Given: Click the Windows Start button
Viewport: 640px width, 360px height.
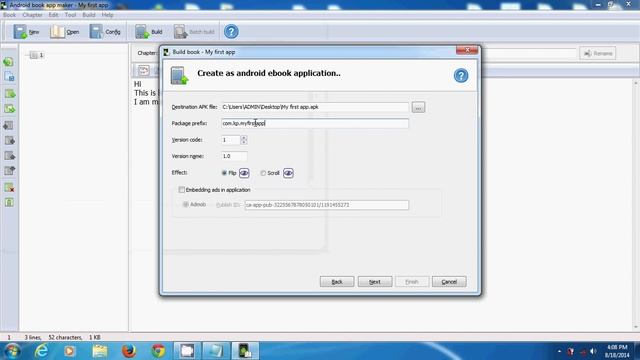Looking at the screenshot, I should click(x=12, y=351).
